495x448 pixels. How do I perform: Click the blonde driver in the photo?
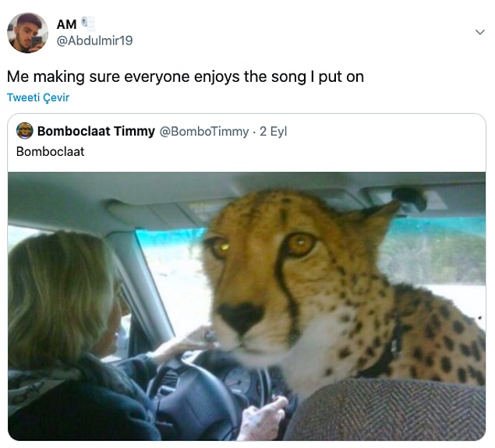72,334
